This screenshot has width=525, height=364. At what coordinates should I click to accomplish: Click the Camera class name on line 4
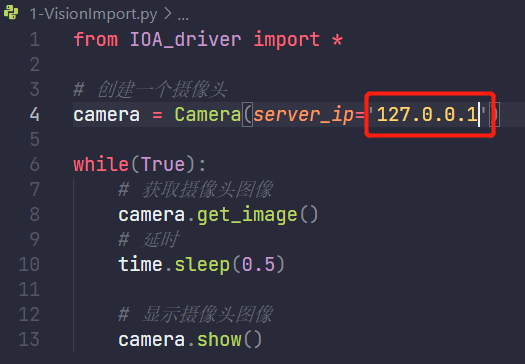pyautogui.click(x=208, y=115)
